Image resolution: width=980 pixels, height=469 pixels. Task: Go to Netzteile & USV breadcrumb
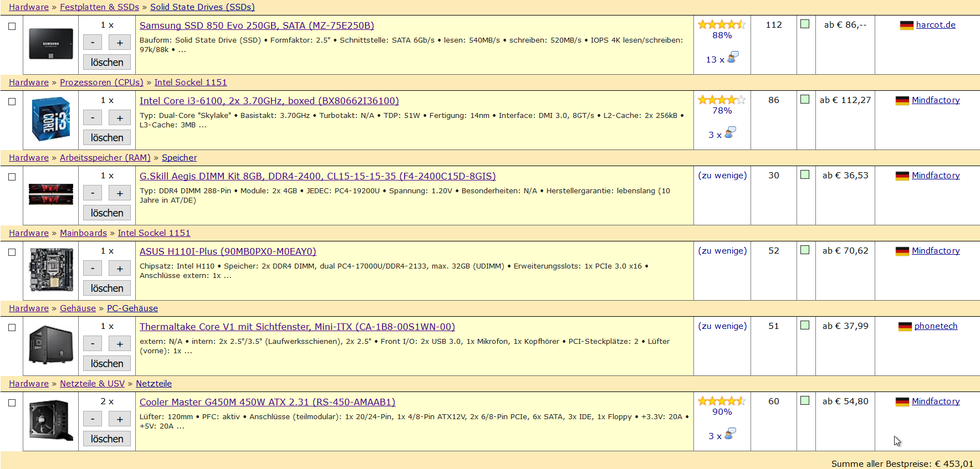click(x=92, y=384)
